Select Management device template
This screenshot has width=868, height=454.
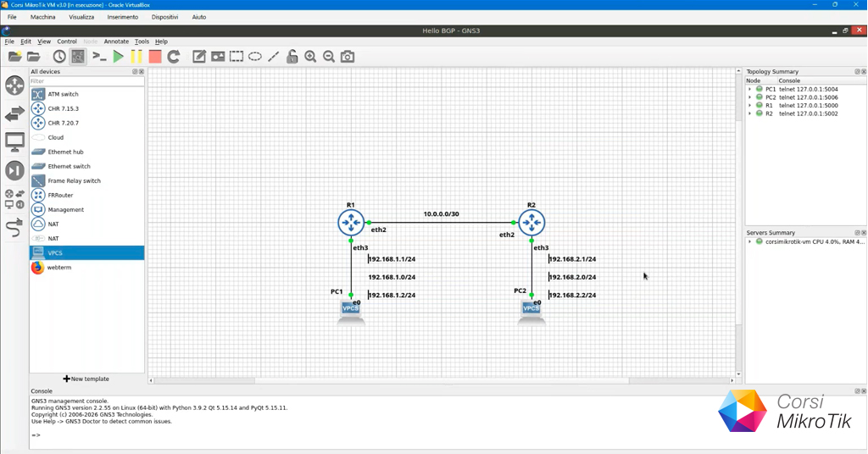(87, 209)
